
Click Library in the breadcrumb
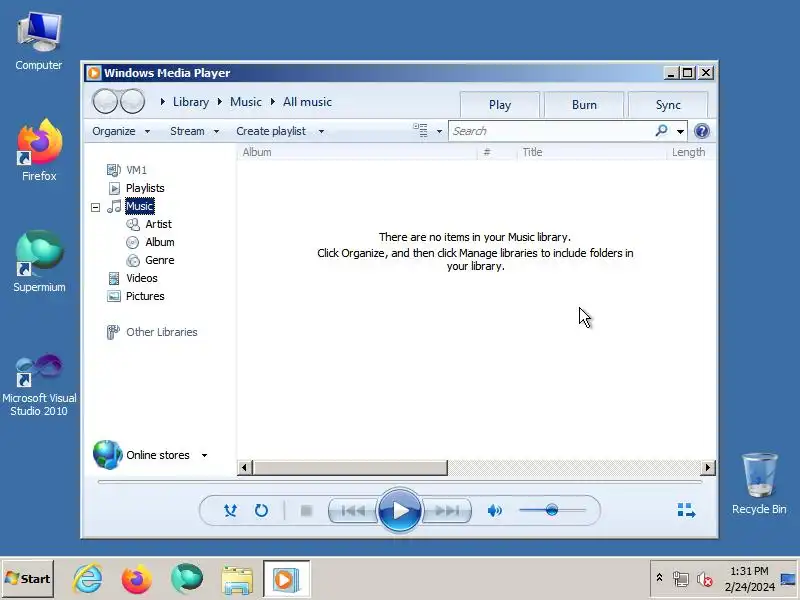191,102
